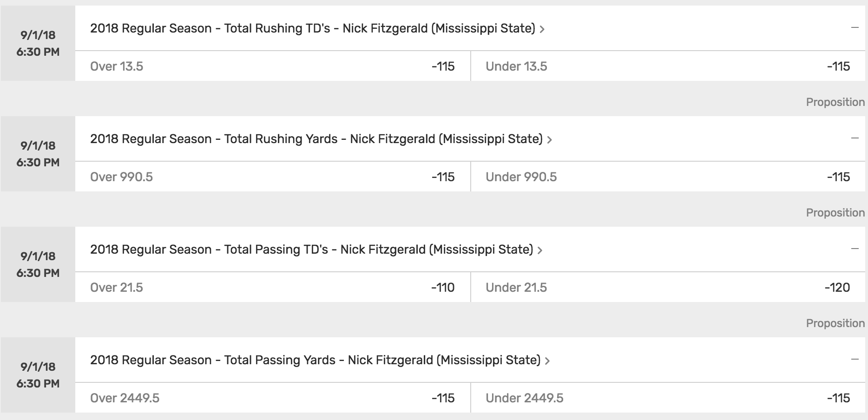Select Over 13.5 rushing TD's bet

tap(273, 66)
